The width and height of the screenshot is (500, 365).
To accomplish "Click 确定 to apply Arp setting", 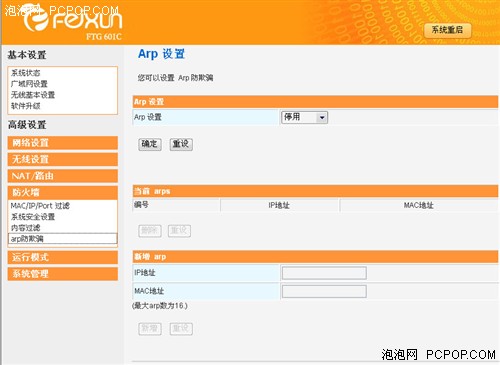I will (150, 144).
